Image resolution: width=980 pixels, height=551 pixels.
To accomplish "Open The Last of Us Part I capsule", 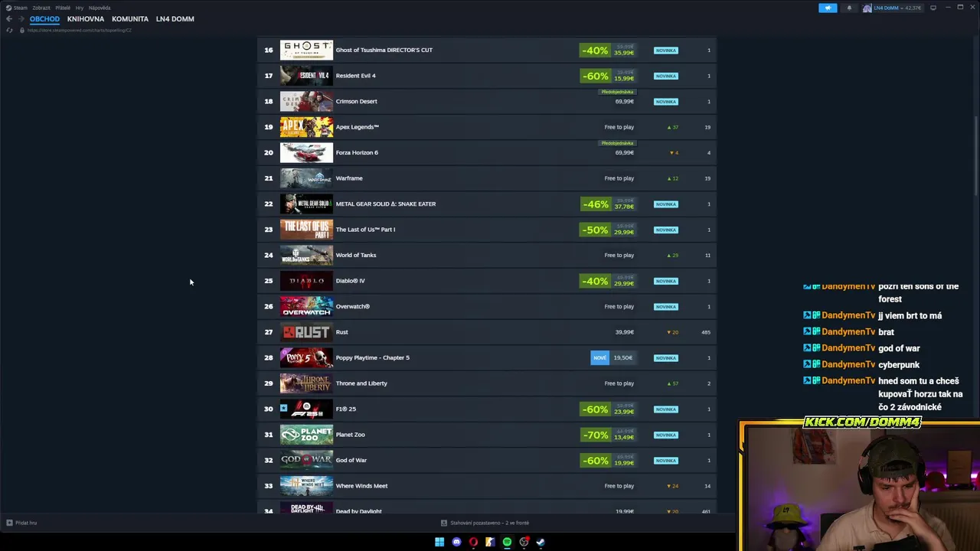I will pyautogui.click(x=306, y=230).
